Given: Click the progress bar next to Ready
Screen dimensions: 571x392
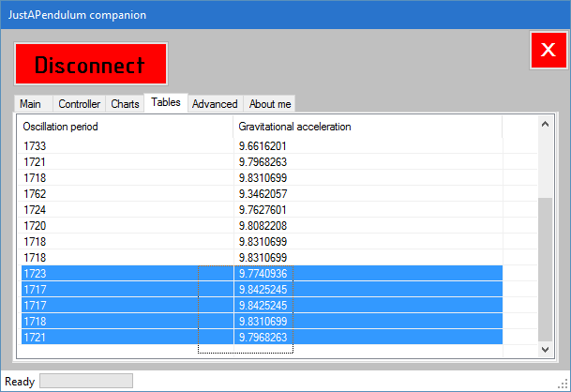Looking at the screenshot, I should click(86, 381).
